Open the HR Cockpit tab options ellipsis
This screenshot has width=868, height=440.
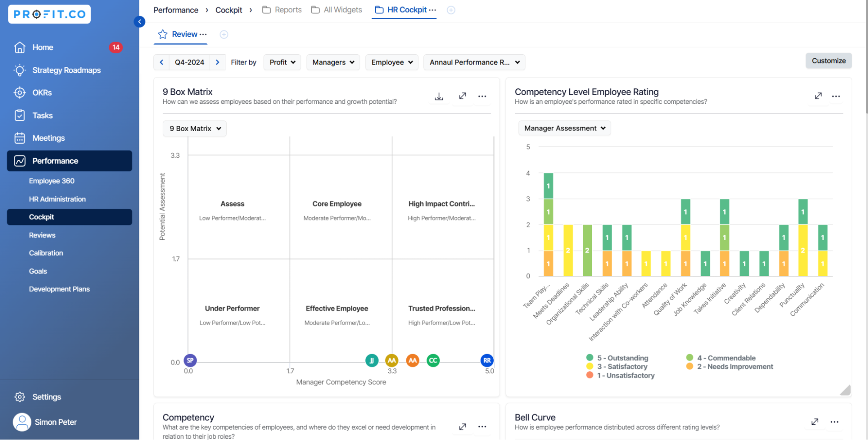coord(432,10)
